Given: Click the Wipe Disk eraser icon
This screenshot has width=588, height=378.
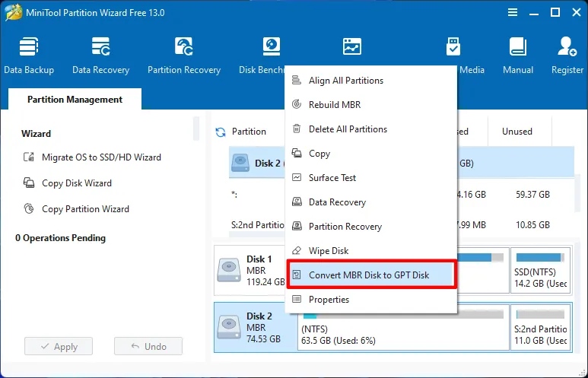Looking at the screenshot, I should pyautogui.click(x=297, y=250).
